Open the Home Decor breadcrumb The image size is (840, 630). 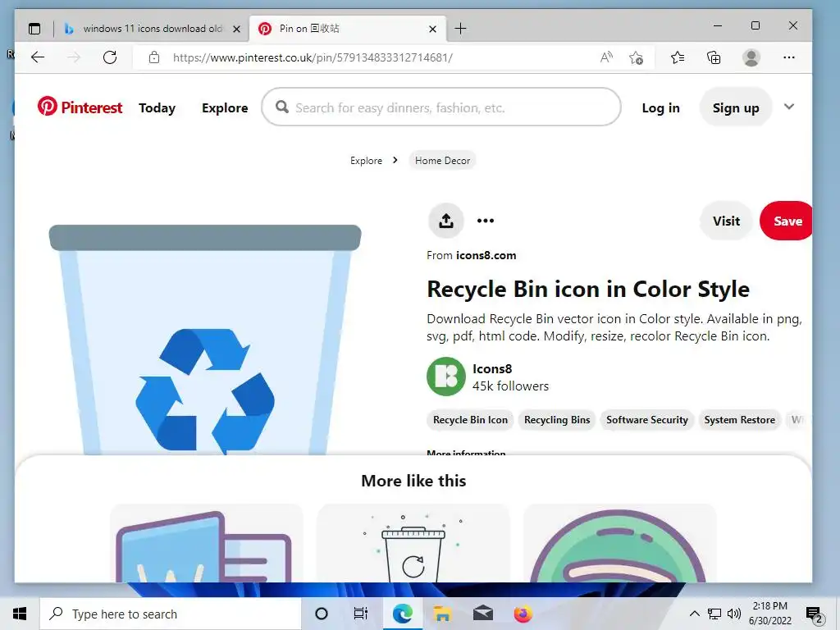[442, 161]
